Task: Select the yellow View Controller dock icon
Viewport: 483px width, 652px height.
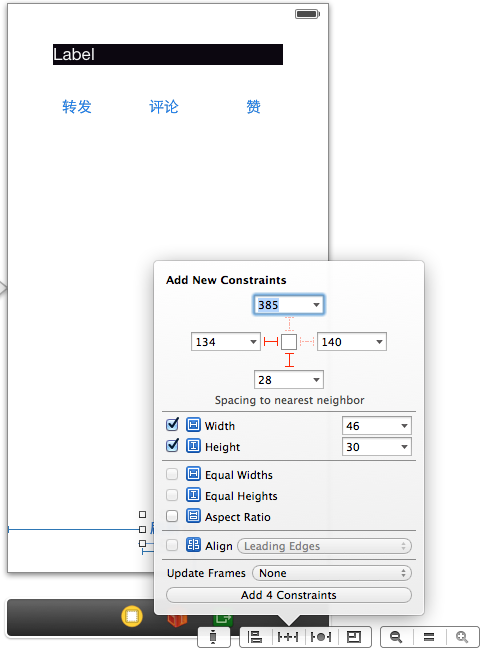Action: (x=132, y=616)
